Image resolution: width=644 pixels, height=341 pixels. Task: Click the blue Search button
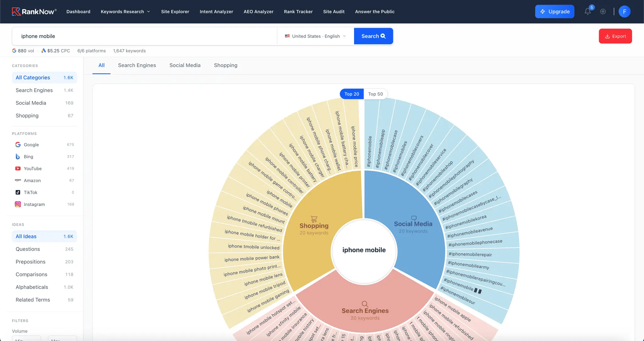coord(373,36)
